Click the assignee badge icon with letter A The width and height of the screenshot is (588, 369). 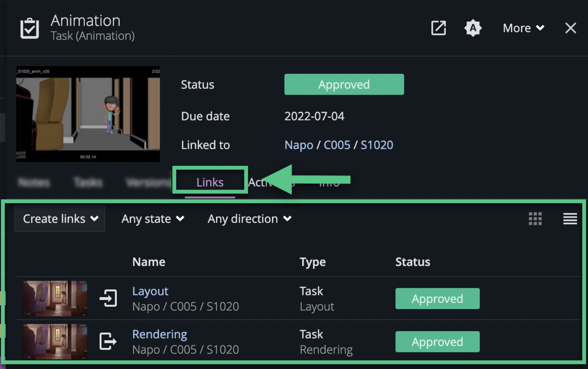click(473, 28)
